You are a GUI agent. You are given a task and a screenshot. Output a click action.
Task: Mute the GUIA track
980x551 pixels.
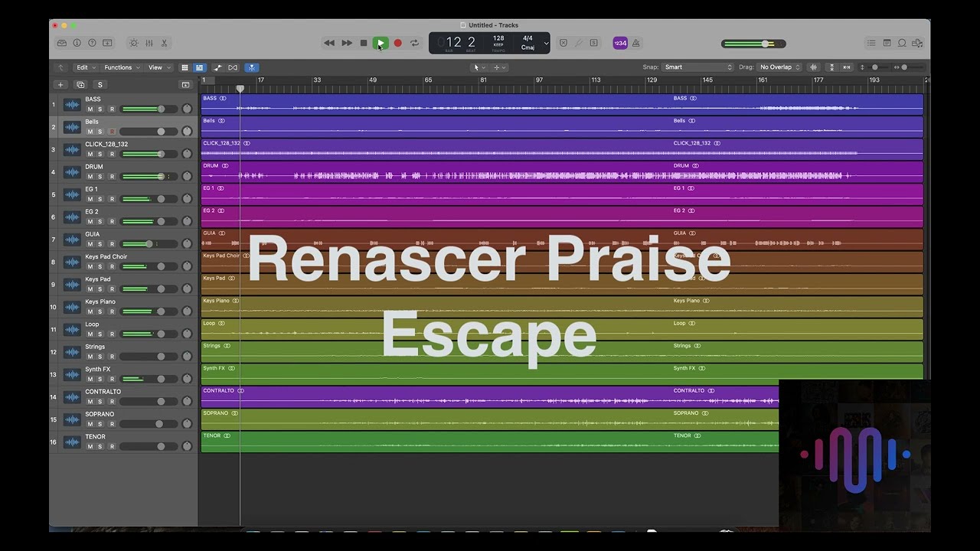[x=90, y=244]
